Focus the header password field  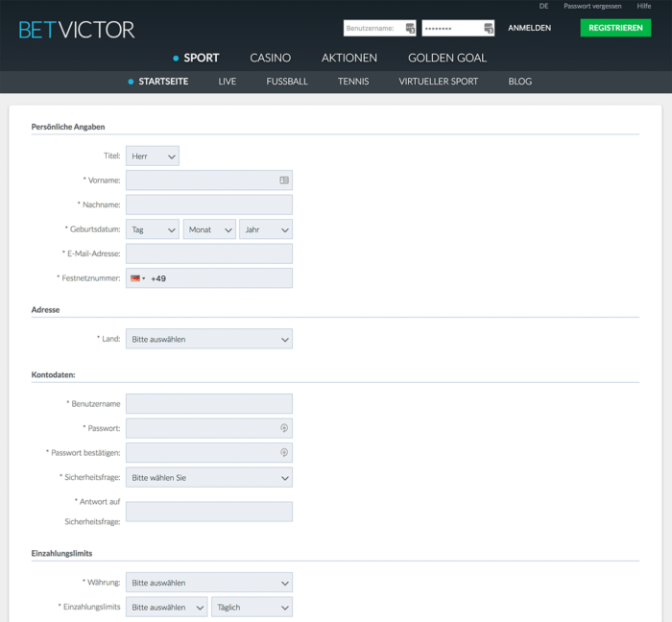point(458,28)
